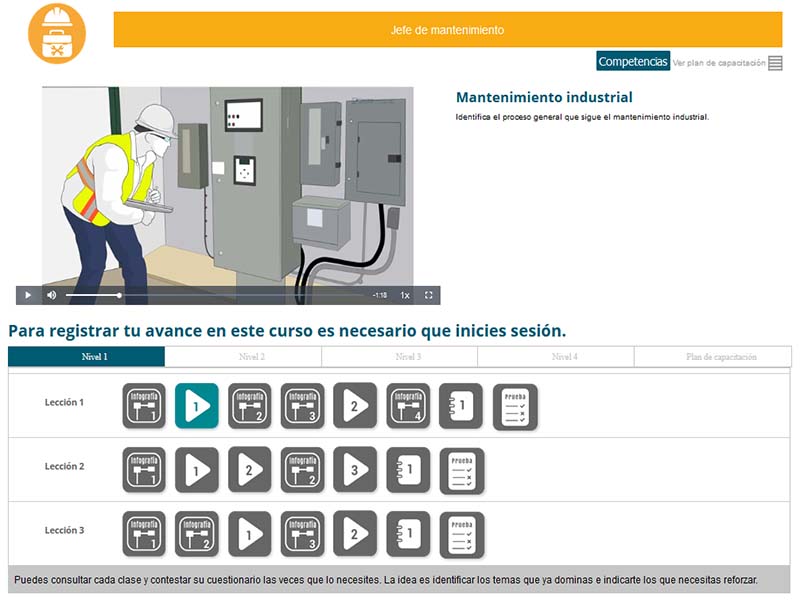The width and height of the screenshot is (800, 600).
Task: Open the Prueba test for Lección 3
Action: point(461,533)
